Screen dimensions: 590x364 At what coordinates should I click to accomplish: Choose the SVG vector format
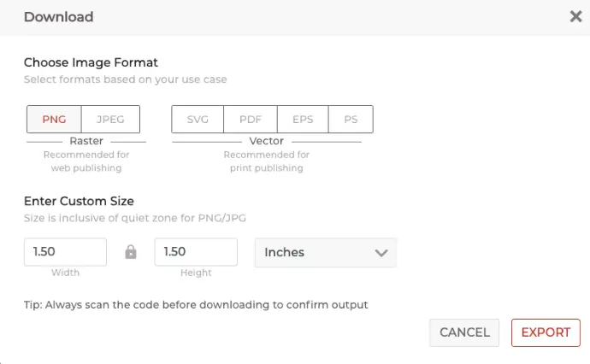198,120
